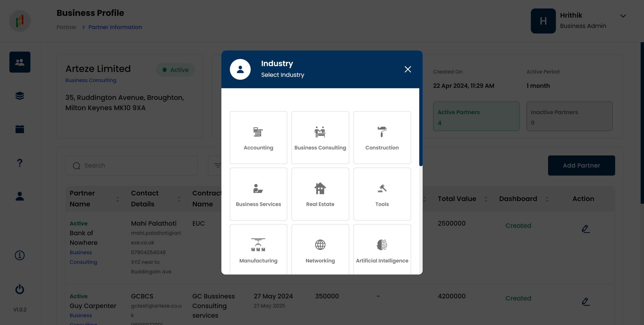
Task: Pick the Construction industry option
Action: pyautogui.click(x=382, y=138)
